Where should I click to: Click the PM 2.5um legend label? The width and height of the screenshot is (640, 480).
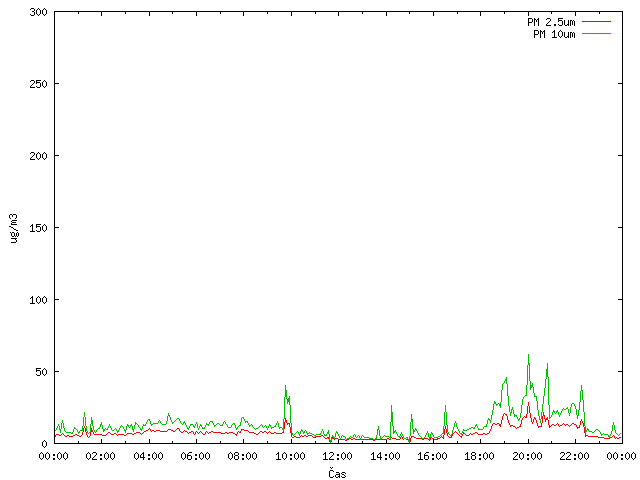(x=551, y=22)
